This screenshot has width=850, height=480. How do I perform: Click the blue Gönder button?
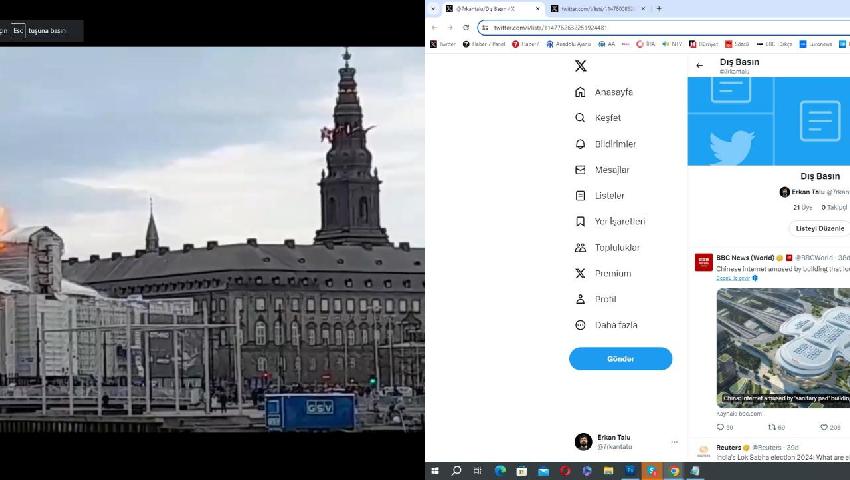pos(620,359)
